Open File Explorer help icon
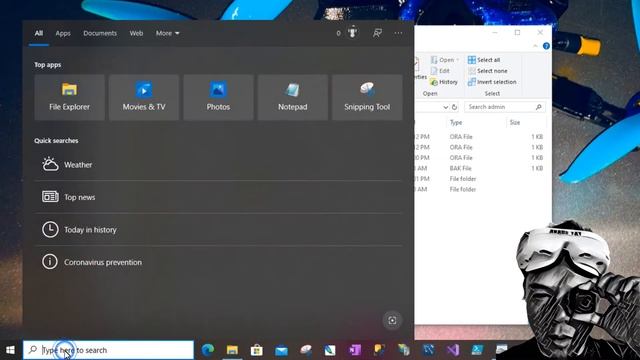This screenshot has height=360, width=640. (x=546, y=46)
